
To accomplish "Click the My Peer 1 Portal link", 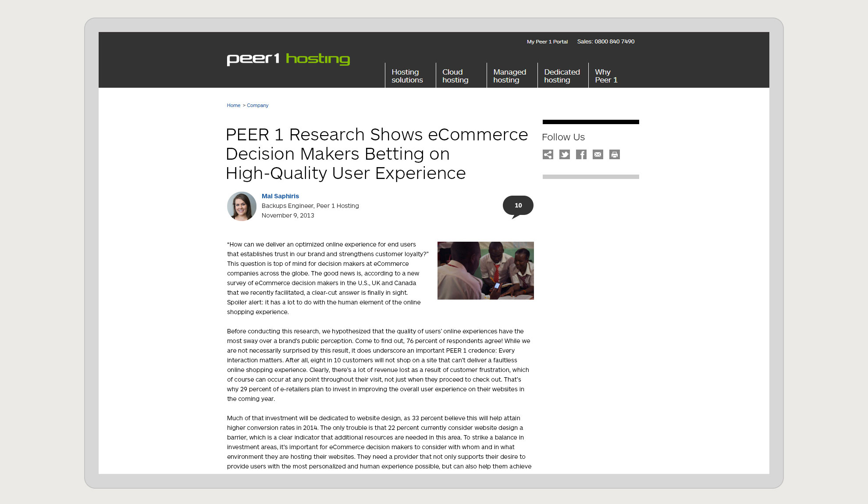I will tap(547, 42).
